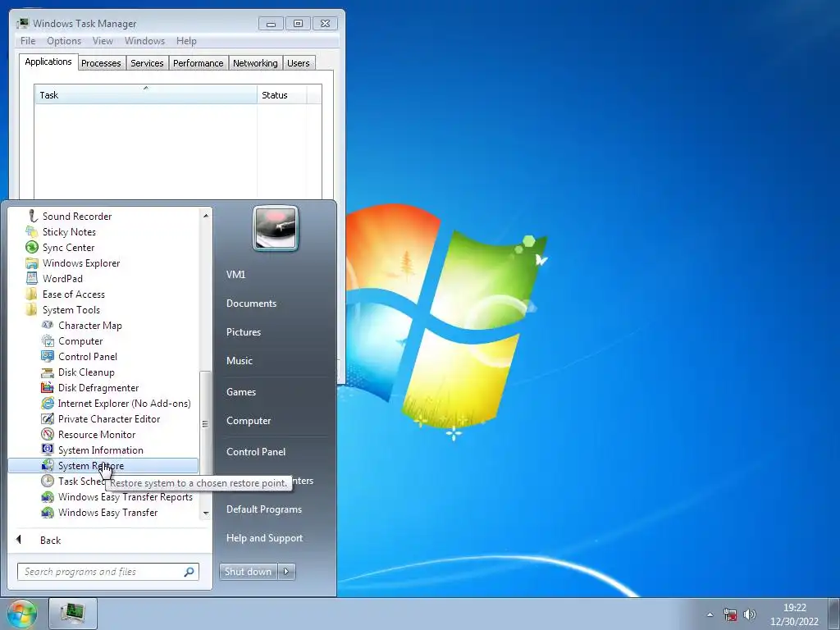The width and height of the screenshot is (840, 630).
Task: Click the Resource Monitor icon
Action: [x=48, y=435]
